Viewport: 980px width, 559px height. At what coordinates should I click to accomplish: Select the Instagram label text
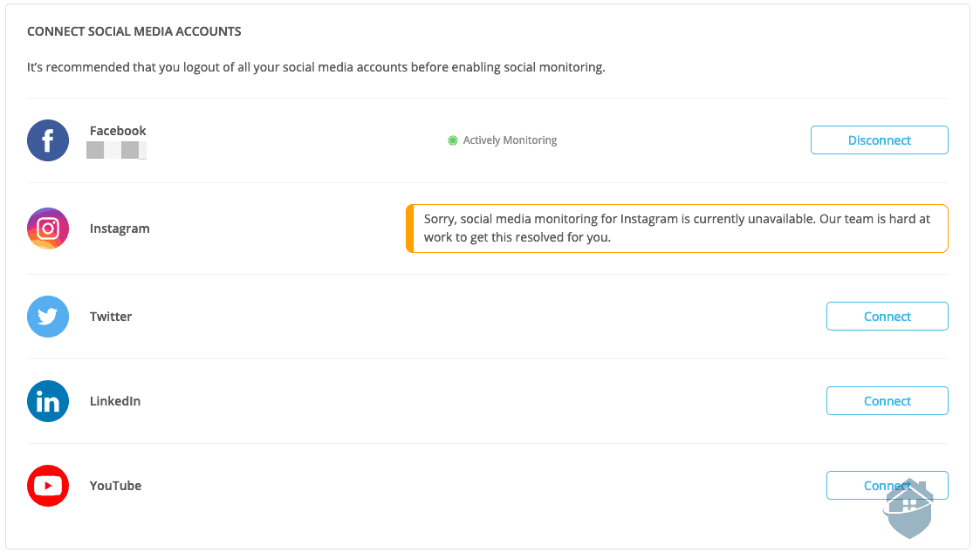pyautogui.click(x=120, y=228)
